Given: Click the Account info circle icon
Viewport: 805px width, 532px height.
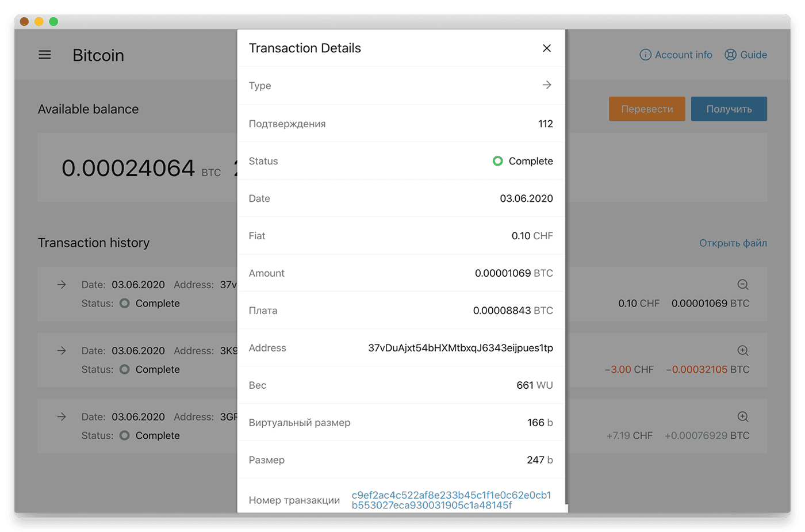Looking at the screenshot, I should [646, 55].
